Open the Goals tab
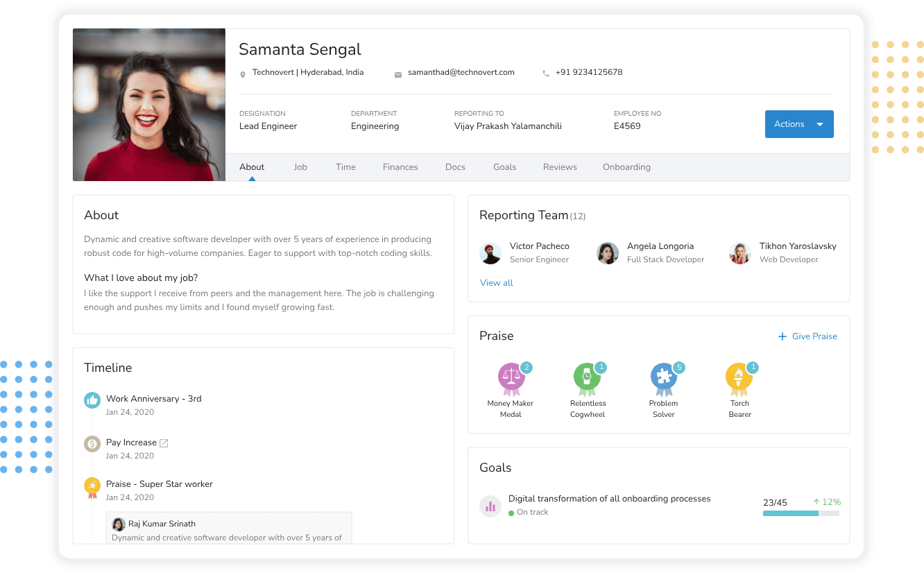 click(x=504, y=167)
